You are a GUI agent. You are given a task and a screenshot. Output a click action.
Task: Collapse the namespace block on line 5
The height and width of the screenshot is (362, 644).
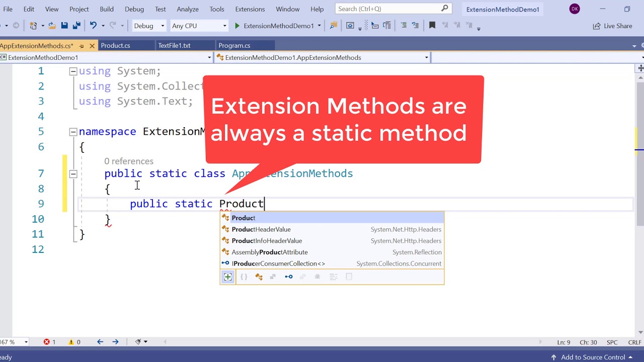(73, 132)
